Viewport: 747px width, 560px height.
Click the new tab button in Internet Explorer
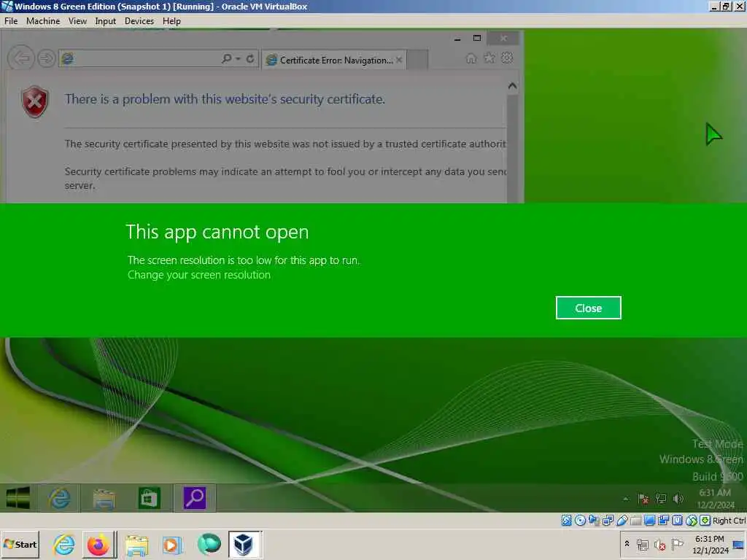tap(417, 60)
